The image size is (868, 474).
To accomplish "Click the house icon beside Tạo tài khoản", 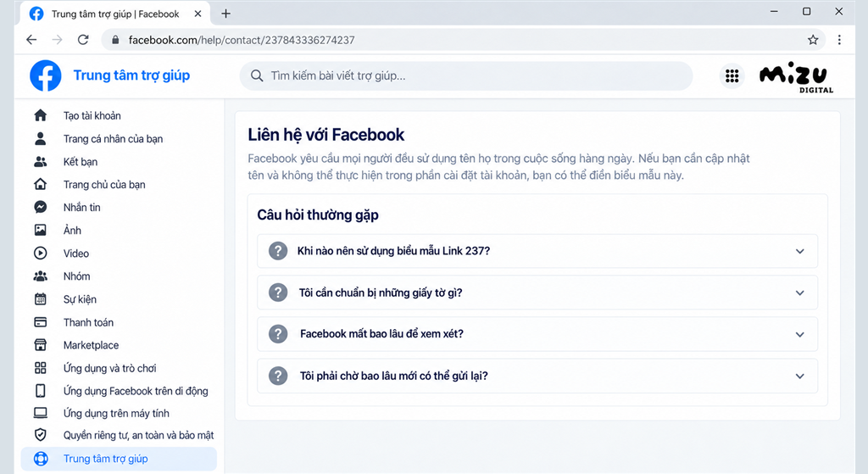I will 41,115.
